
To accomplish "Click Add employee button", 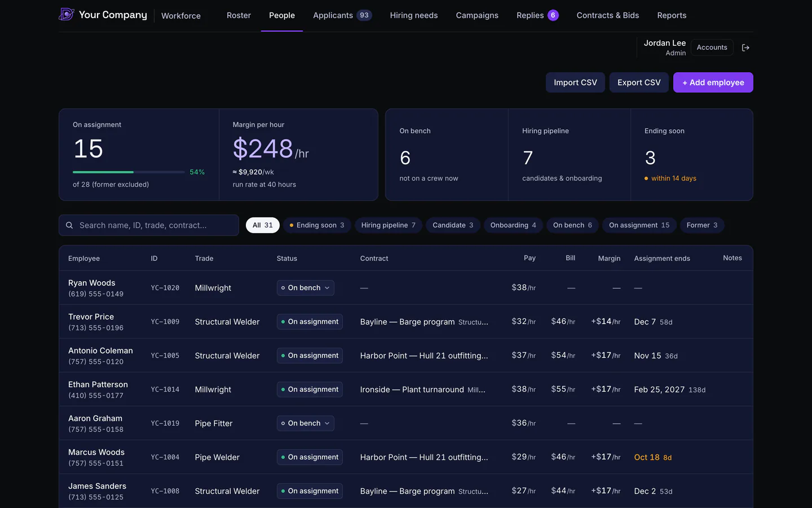I will tap(713, 82).
